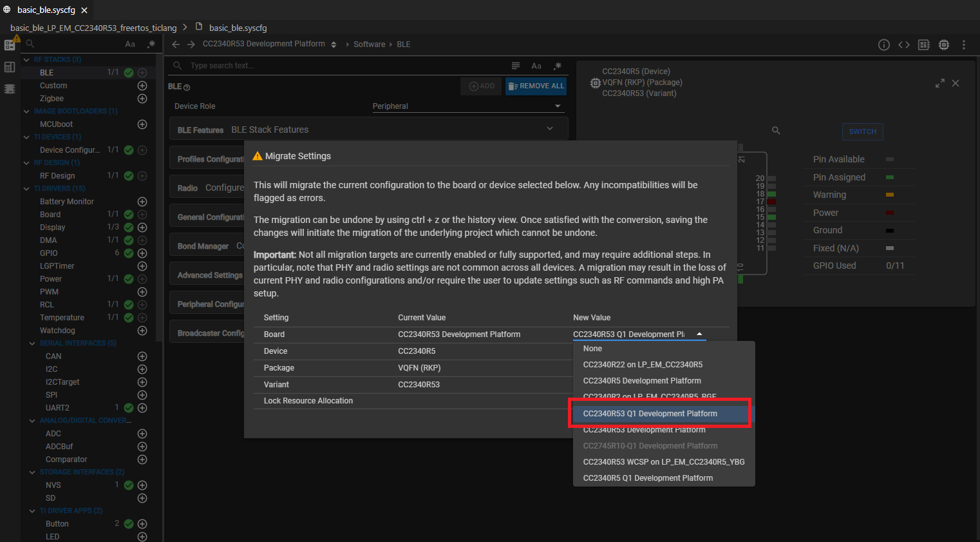
Task: Choose CC2340R5 Q1 Development Platform option
Action: (648, 478)
